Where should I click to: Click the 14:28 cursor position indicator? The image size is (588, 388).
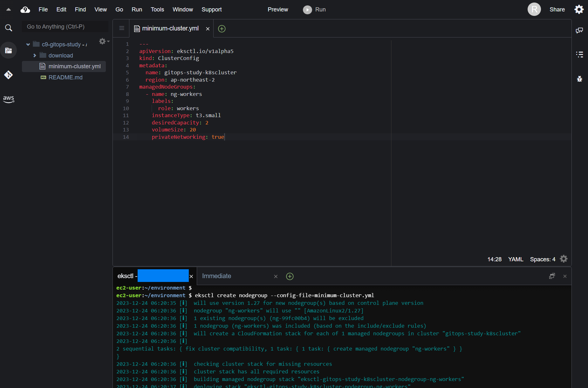point(494,259)
